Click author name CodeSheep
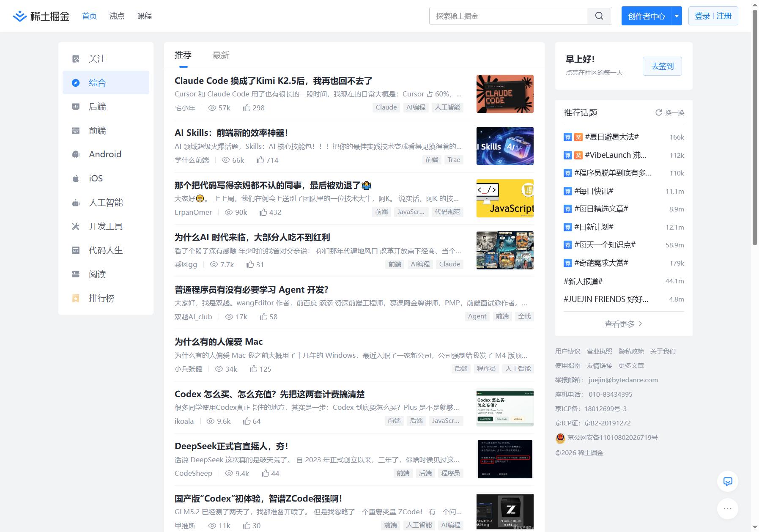 193,473
